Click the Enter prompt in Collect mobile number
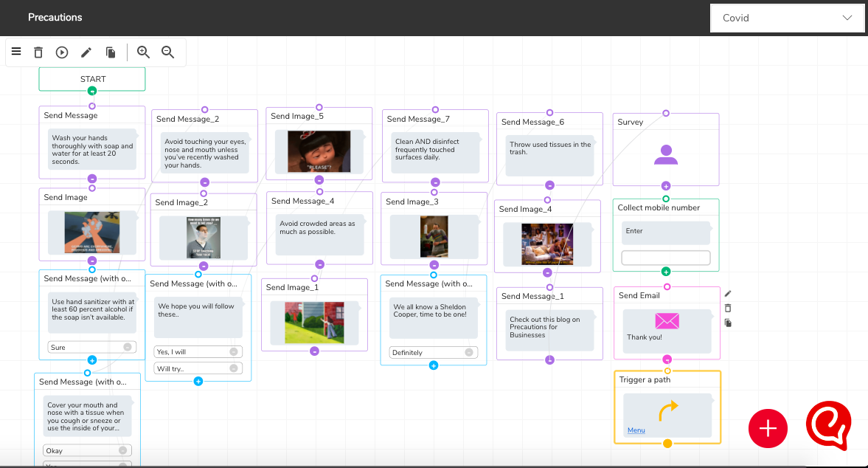The image size is (868, 468). pyautogui.click(x=634, y=231)
